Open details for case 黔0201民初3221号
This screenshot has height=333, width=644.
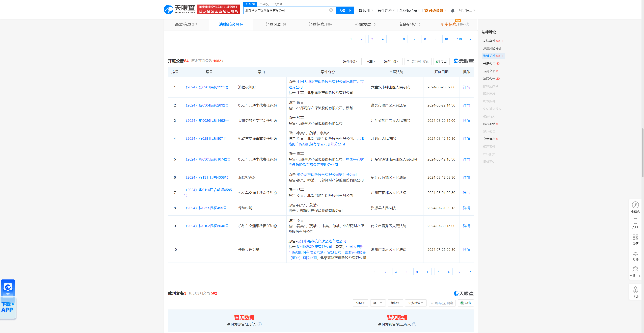(466, 87)
